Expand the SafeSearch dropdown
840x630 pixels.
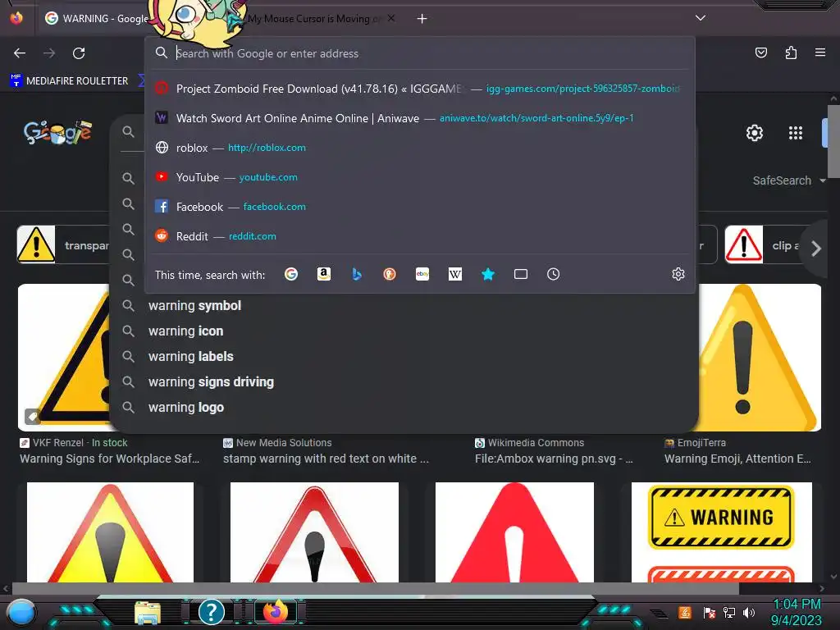[x=788, y=180]
